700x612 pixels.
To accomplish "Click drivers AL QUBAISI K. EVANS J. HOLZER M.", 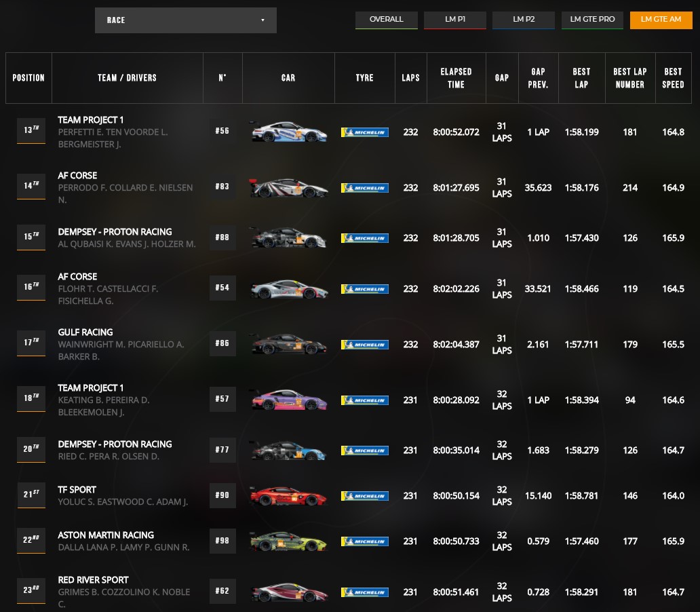I will click(x=127, y=244).
